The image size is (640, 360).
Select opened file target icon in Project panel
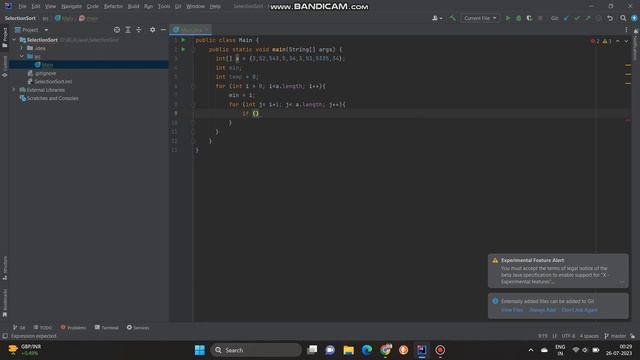click(117, 30)
